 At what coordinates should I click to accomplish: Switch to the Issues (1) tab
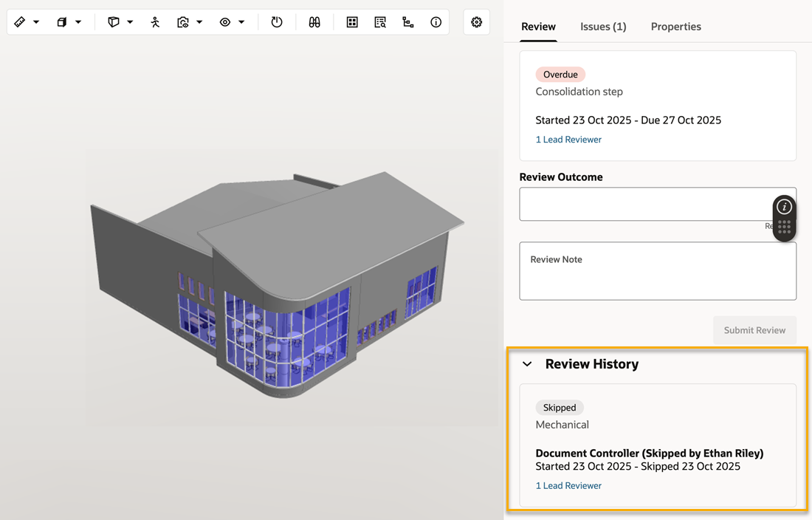603,27
